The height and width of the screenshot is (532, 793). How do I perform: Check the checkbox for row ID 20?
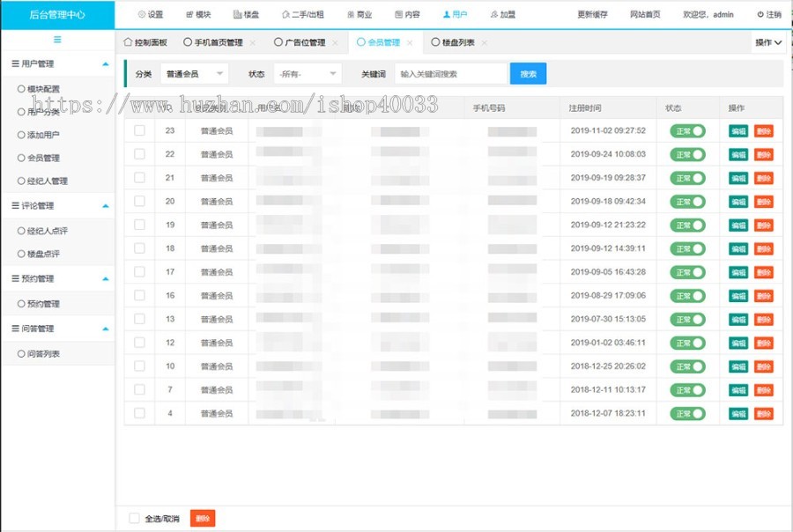point(139,202)
